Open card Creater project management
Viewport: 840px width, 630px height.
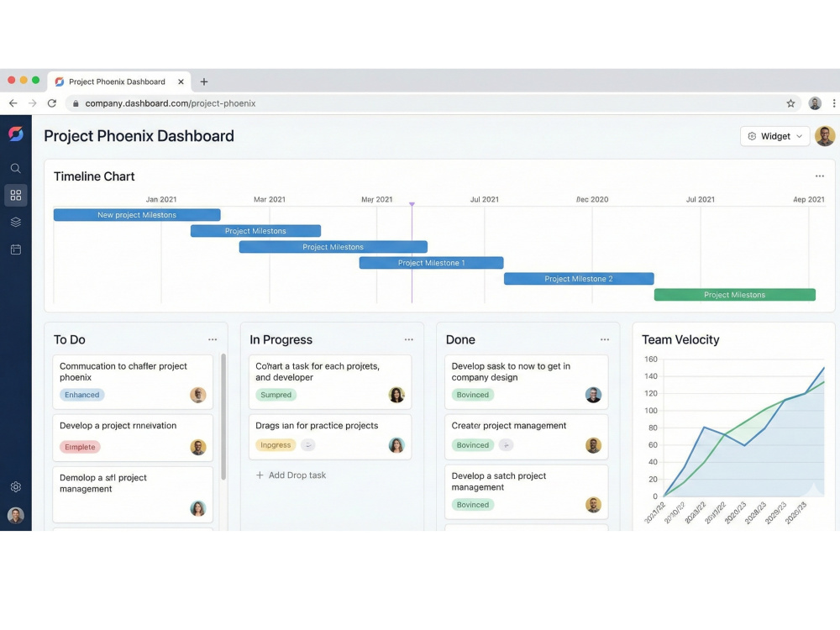click(527, 437)
